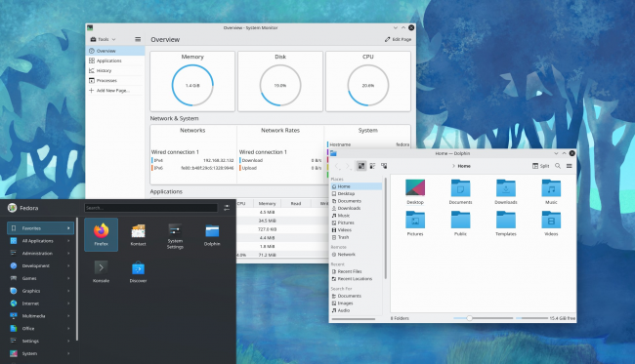Click the Disk usage chart card
Screen dimensions: 635x364
280,81
